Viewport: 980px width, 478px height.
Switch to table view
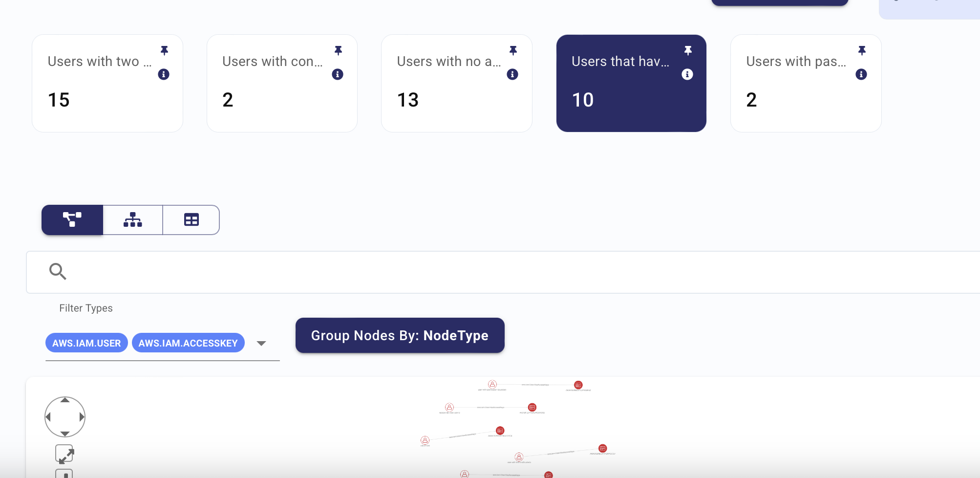(191, 220)
